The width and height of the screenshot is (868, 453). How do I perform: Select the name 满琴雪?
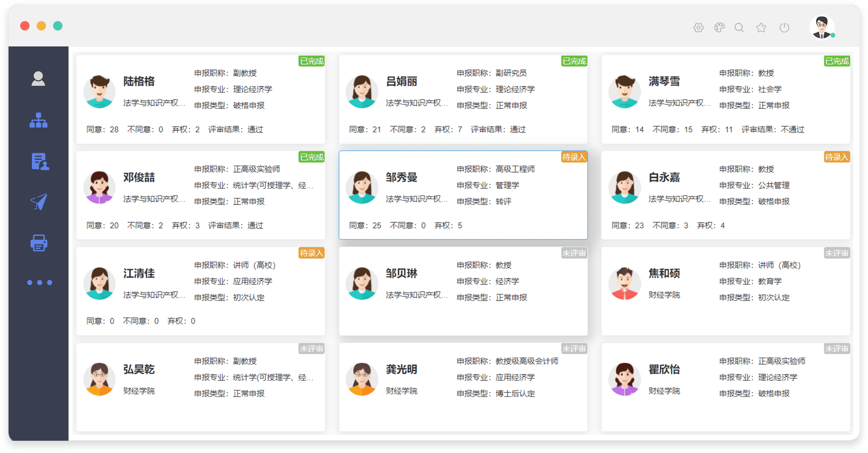coord(664,81)
